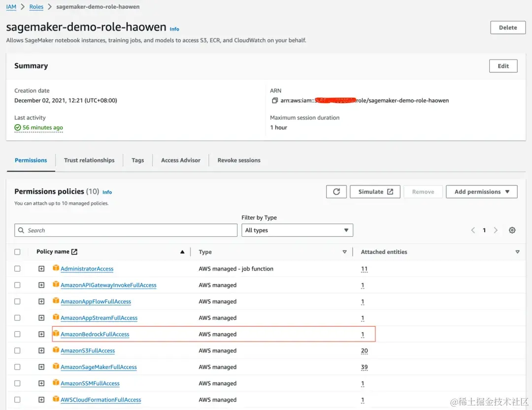Click the next page arrow
The width and height of the screenshot is (532, 410).
[496, 230]
